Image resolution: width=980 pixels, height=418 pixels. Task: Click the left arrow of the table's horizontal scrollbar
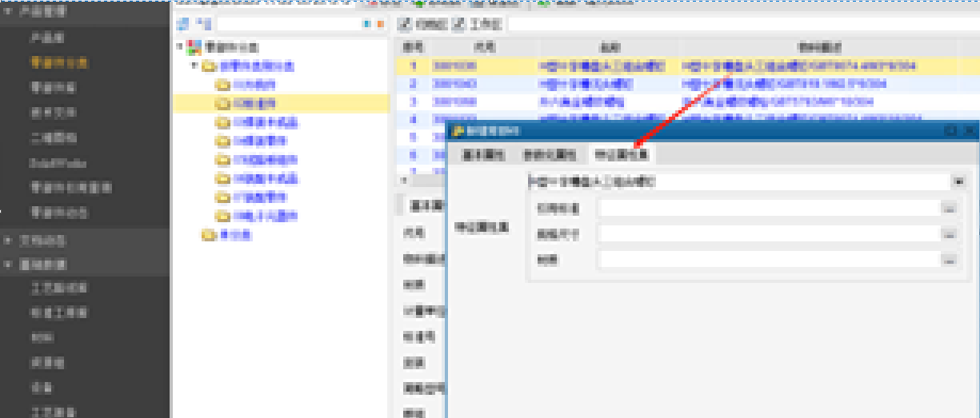(x=402, y=181)
